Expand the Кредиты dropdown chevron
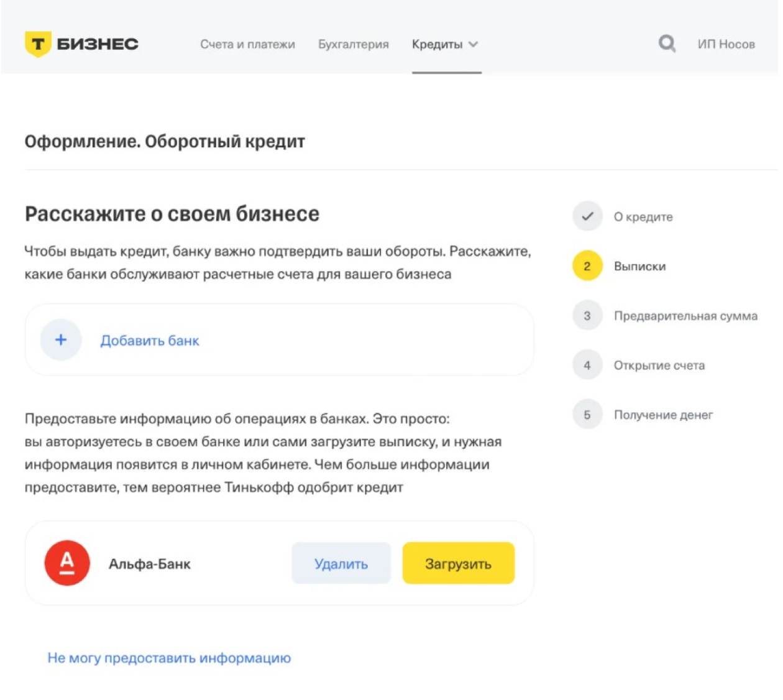 (x=474, y=45)
